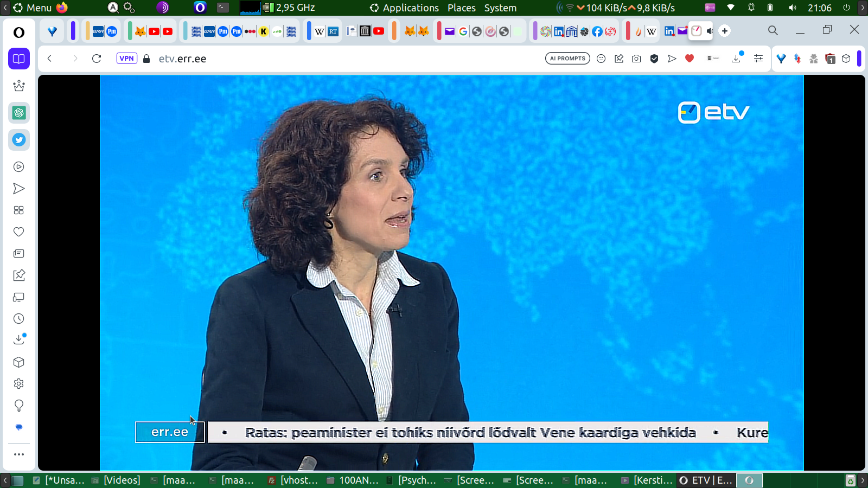Open the Ubuntu MATE Menu
868x488 pixels.
pos(33,8)
